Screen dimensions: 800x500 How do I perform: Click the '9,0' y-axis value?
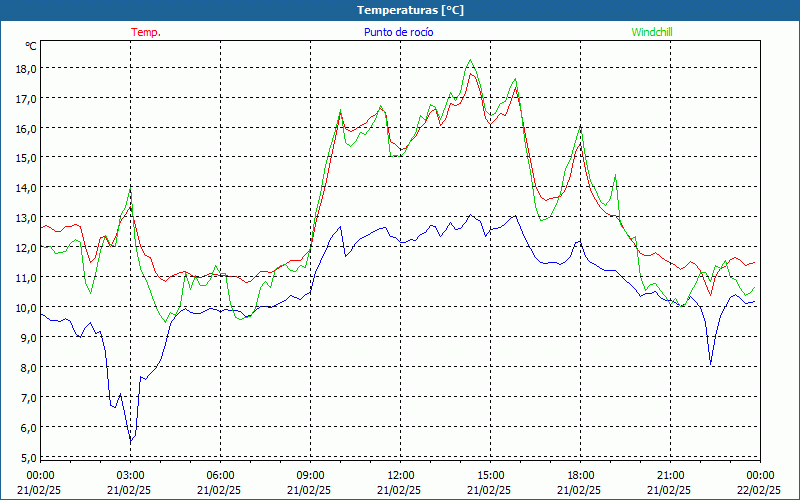pos(28,337)
